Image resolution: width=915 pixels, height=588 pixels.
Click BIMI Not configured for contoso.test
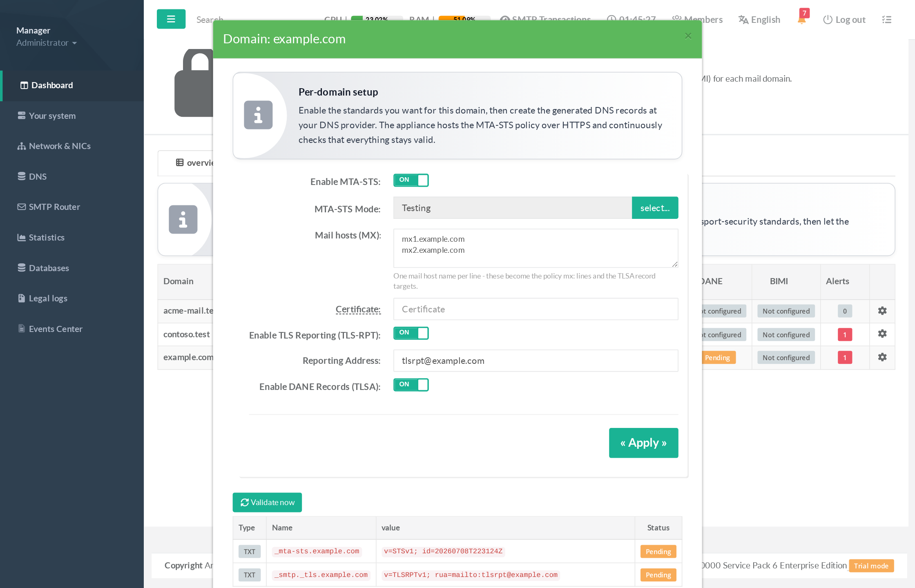(786, 334)
